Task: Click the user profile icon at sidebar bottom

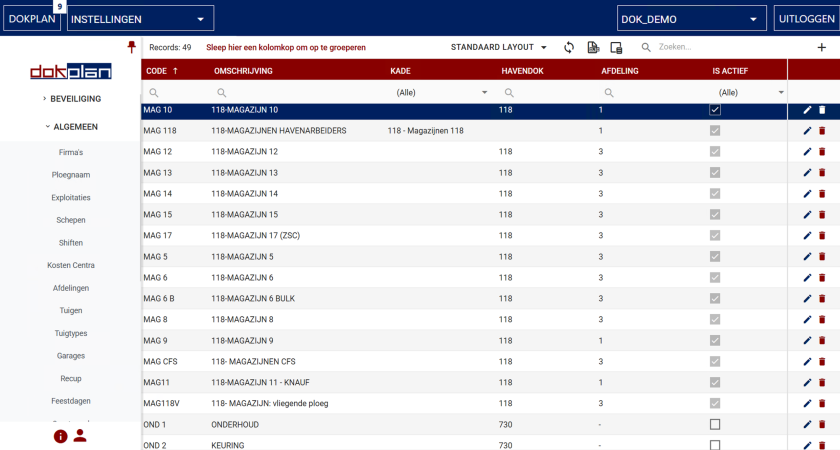Action: pos(80,436)
